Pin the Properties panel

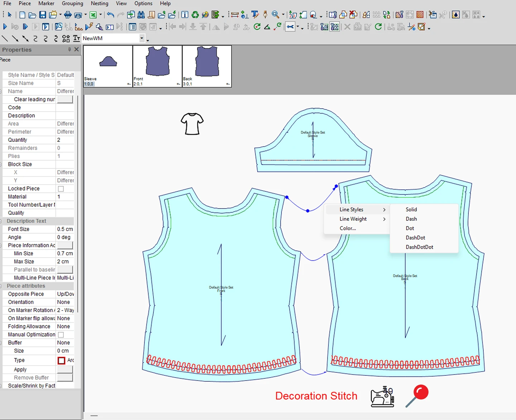click(x=70, y=49)
